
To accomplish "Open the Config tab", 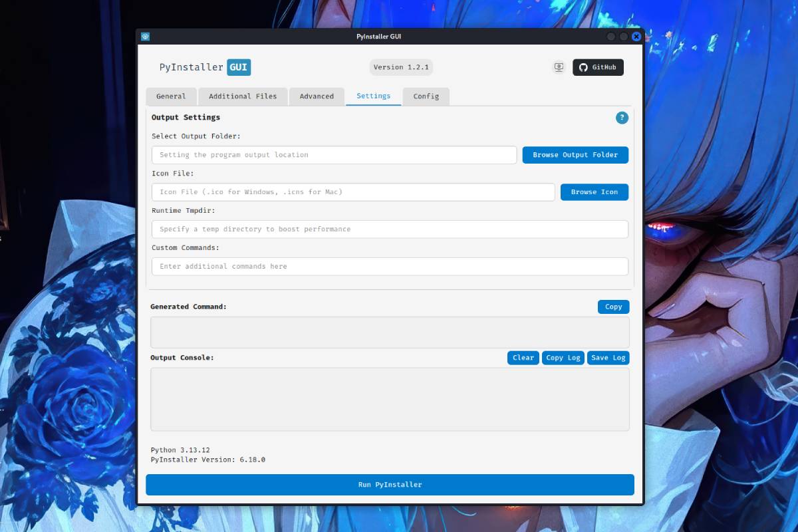I will click(426, 96).
